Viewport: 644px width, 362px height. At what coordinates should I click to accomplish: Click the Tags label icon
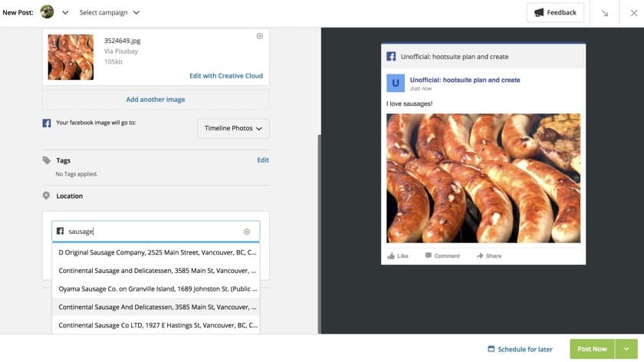click(x=47, y=160)
